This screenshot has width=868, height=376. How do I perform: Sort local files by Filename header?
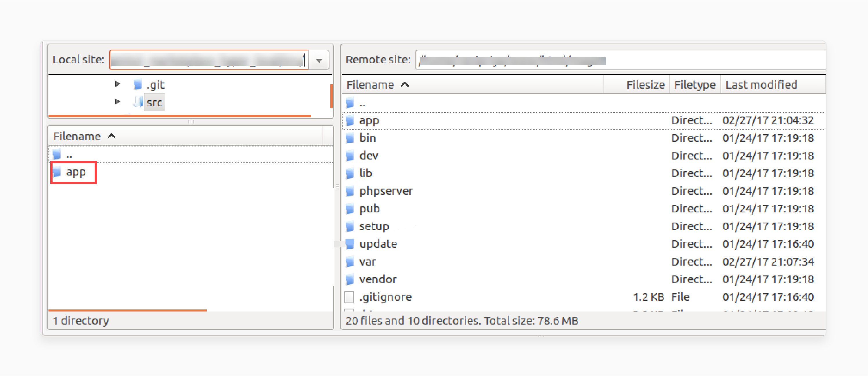pos(185,136)
